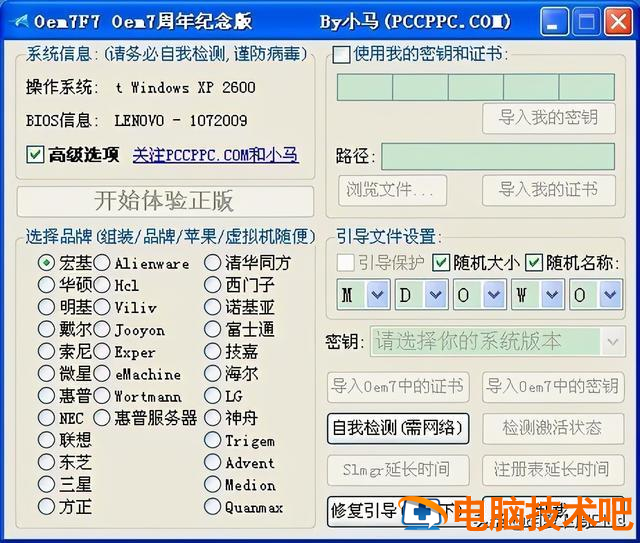Select the Alienware brand option

click(102, 263)
